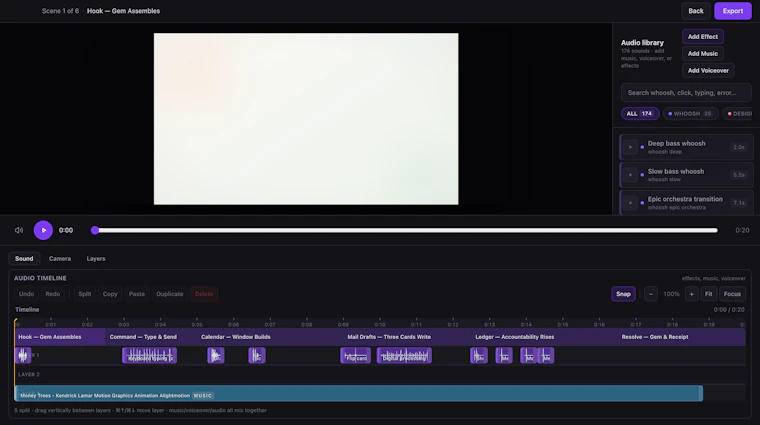The image size is (760, 425).
Task: Select the Command — Type & Send segment
Action: point(151,337)
